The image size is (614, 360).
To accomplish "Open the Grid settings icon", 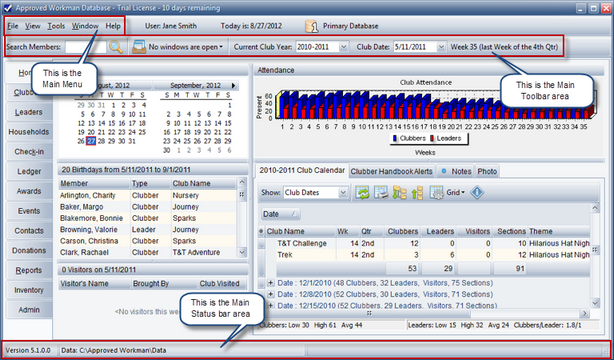I will [x=437, y=193].
